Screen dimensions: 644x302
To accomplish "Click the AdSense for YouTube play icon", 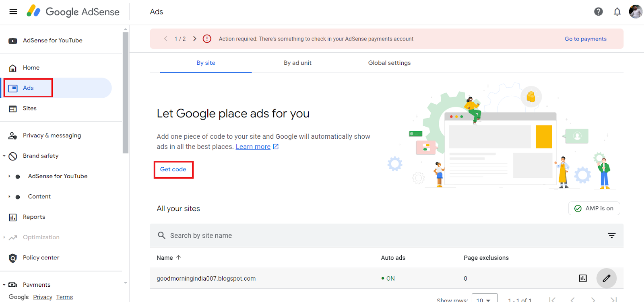I will 13,41.
